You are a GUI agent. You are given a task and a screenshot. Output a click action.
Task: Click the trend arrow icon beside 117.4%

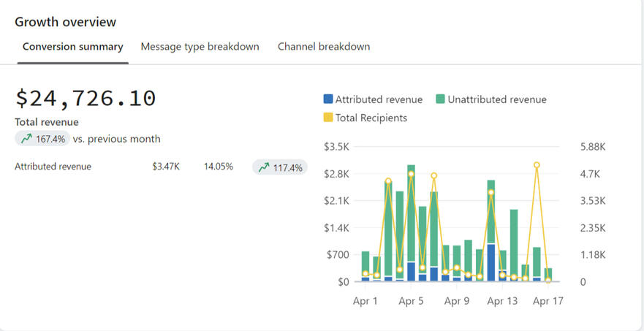coord(264,167)
